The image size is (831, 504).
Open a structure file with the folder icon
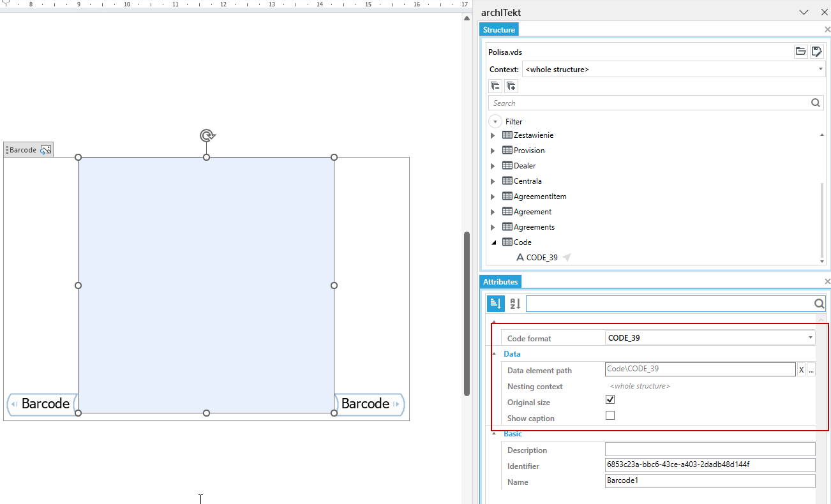point(800,52)
